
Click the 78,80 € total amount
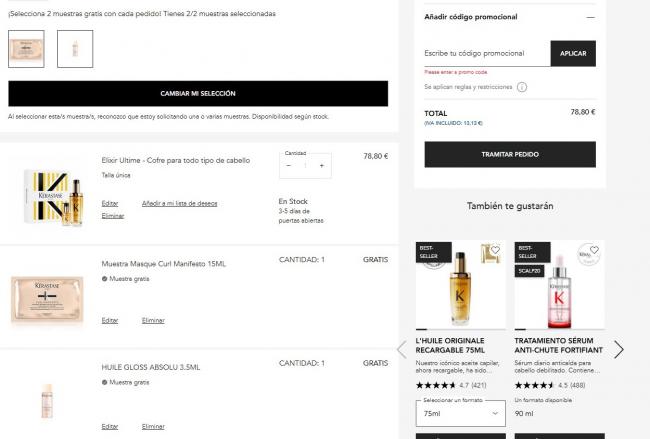(x=582, y=112)
